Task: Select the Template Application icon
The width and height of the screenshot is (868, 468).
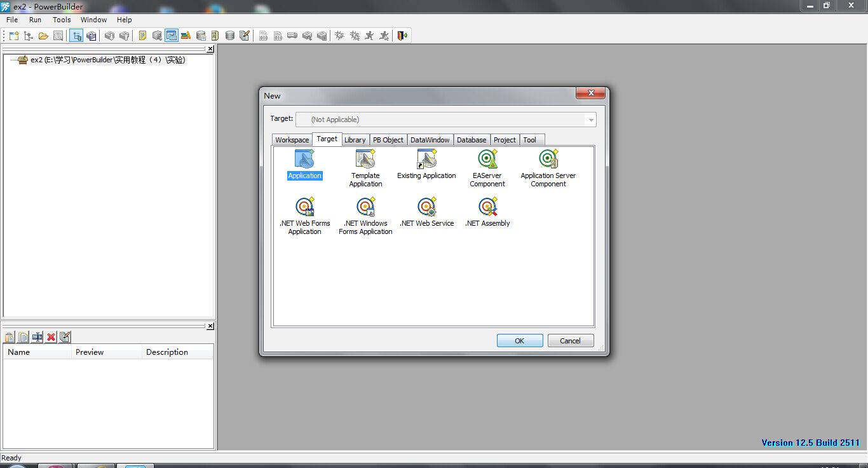Action: (365, 168)
